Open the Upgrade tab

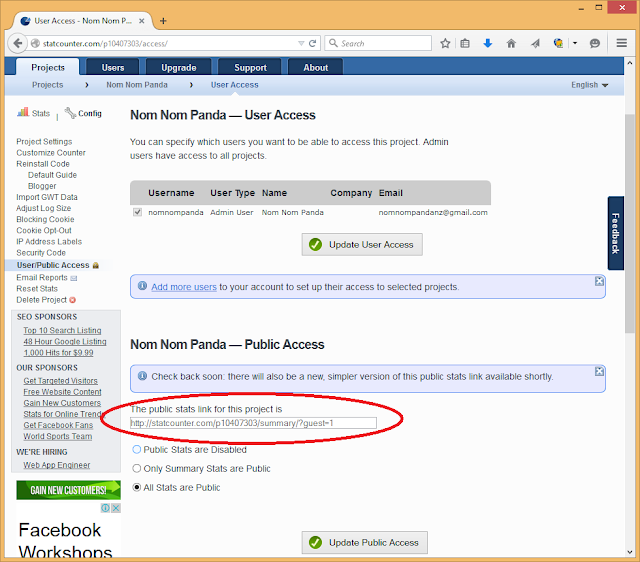(x=178, y=67)
